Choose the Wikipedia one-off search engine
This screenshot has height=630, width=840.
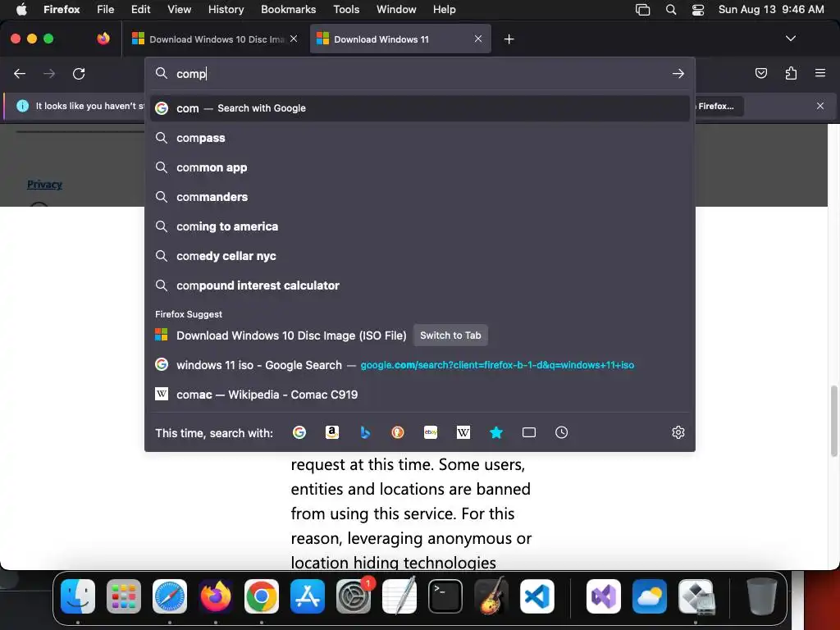point(463,432)
